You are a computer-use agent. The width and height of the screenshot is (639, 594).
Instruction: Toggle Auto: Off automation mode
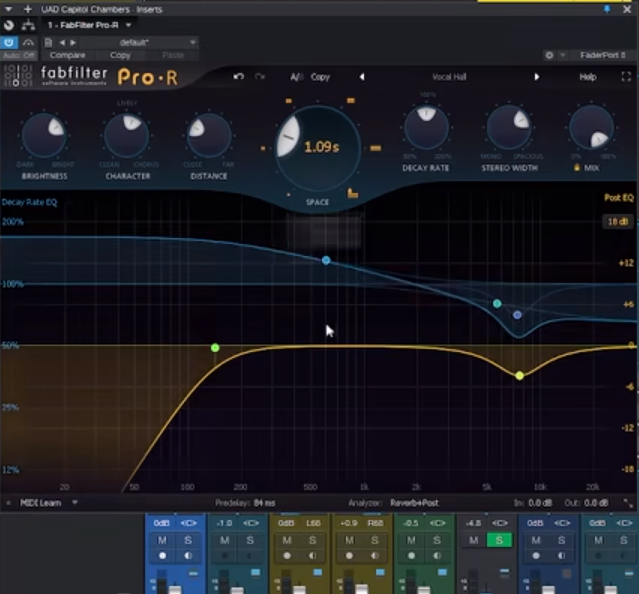19,55
